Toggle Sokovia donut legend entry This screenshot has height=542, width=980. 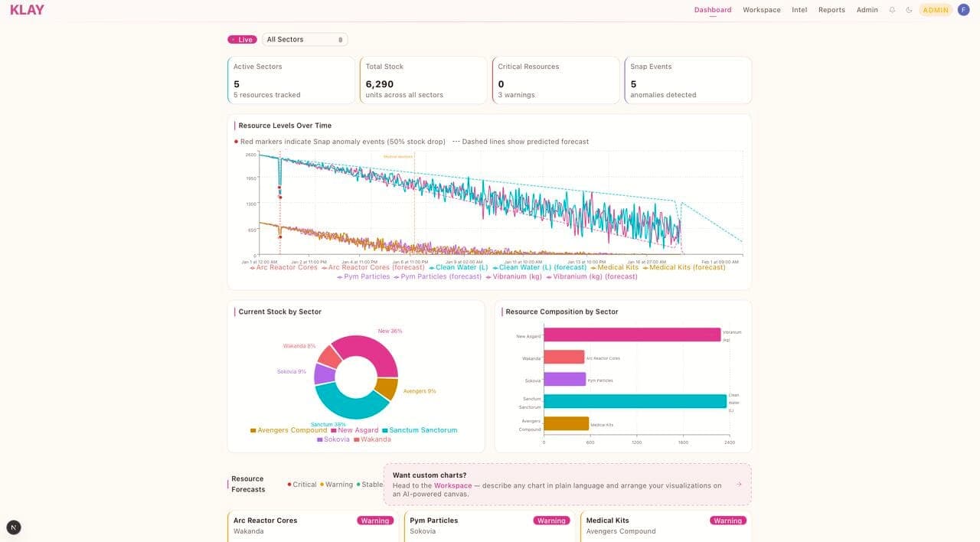[333, 439]
